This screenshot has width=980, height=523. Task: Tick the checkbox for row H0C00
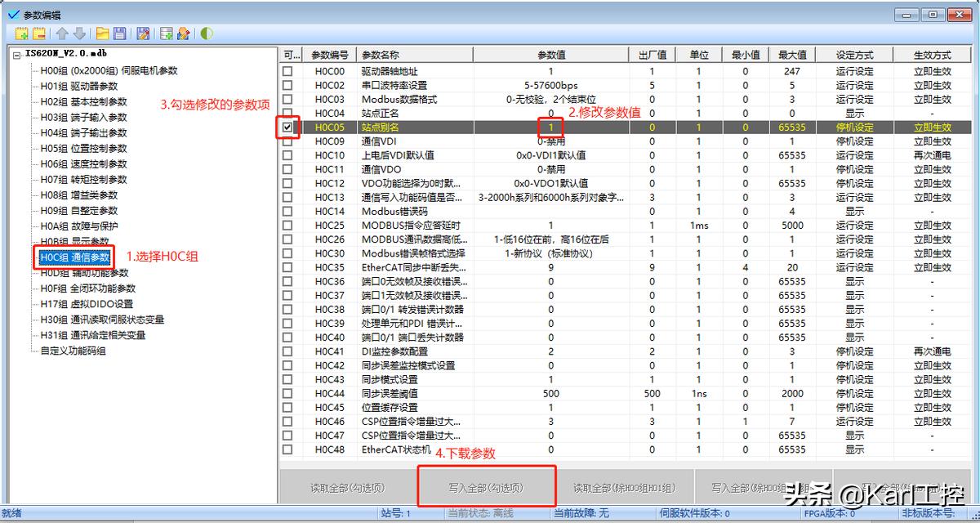[x=287, y=71]
